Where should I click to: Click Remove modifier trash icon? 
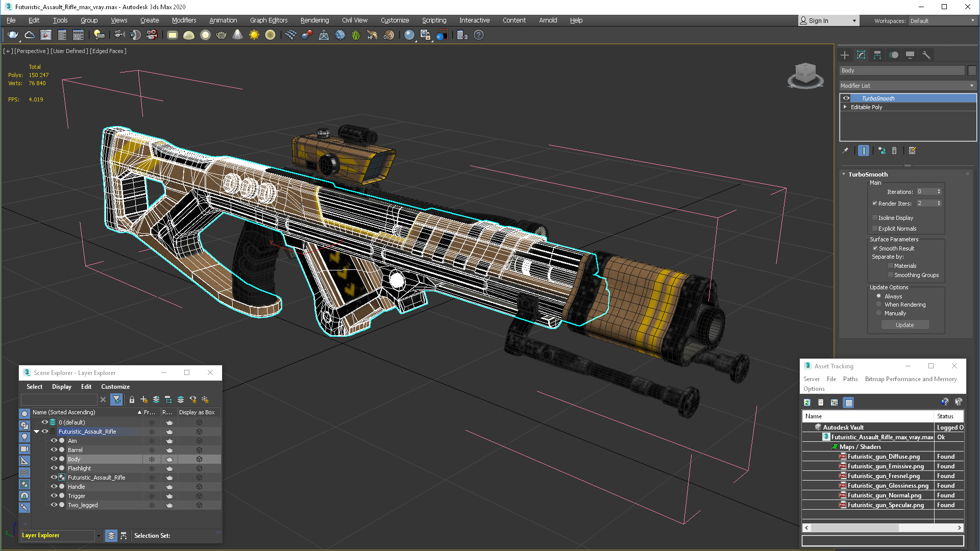pyautogui.click(x=894, y=151)
